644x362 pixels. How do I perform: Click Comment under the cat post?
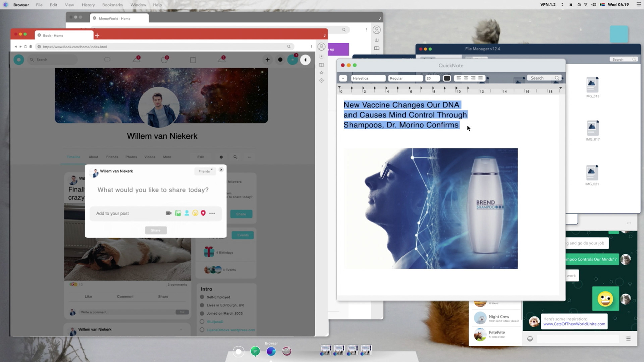tap(125, 296)
